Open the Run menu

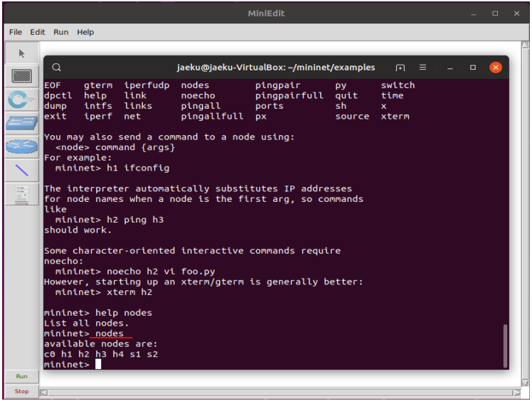60,32
